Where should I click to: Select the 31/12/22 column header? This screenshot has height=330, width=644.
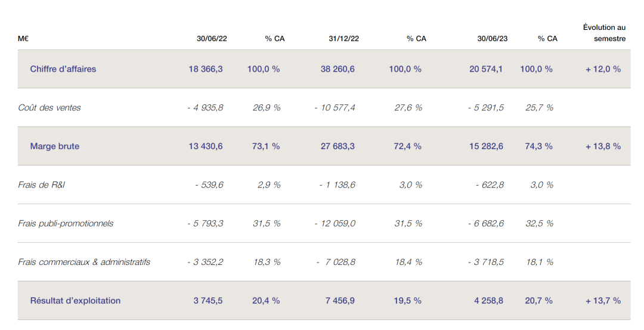pyautogui.click(x=343, y=39)
